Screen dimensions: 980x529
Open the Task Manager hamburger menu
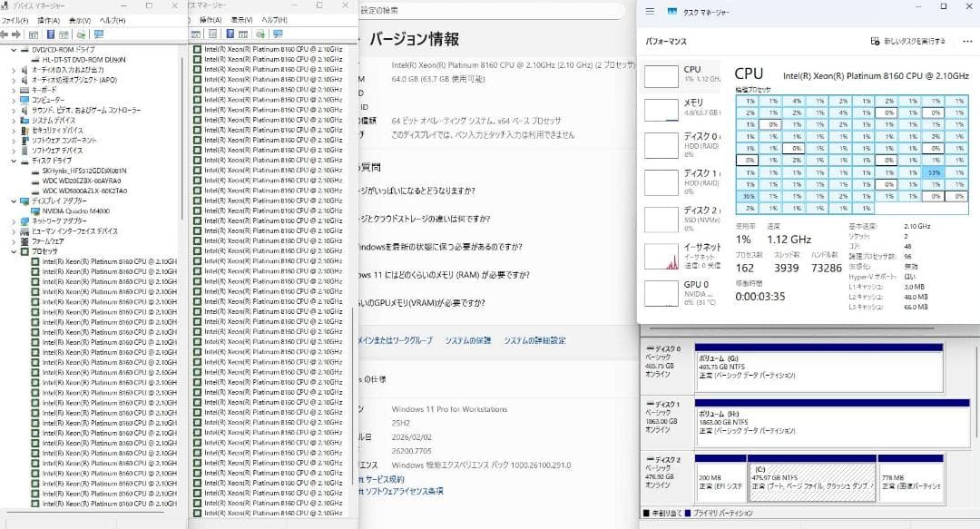pyautogui.click(x=651, y=13)
